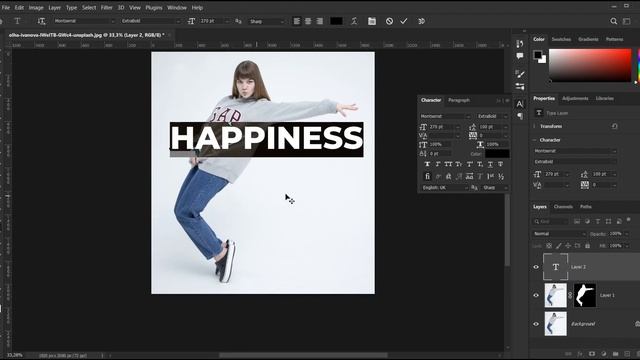Click Layers panel search field
The image size is (640, 360).
coord(551,221)
